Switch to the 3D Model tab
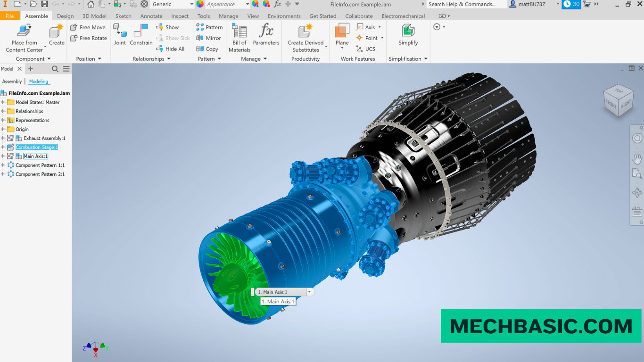 coord(95,16)
